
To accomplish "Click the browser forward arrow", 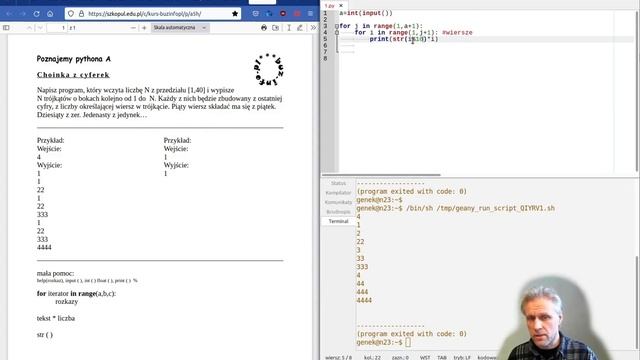I will click(22, 14).
